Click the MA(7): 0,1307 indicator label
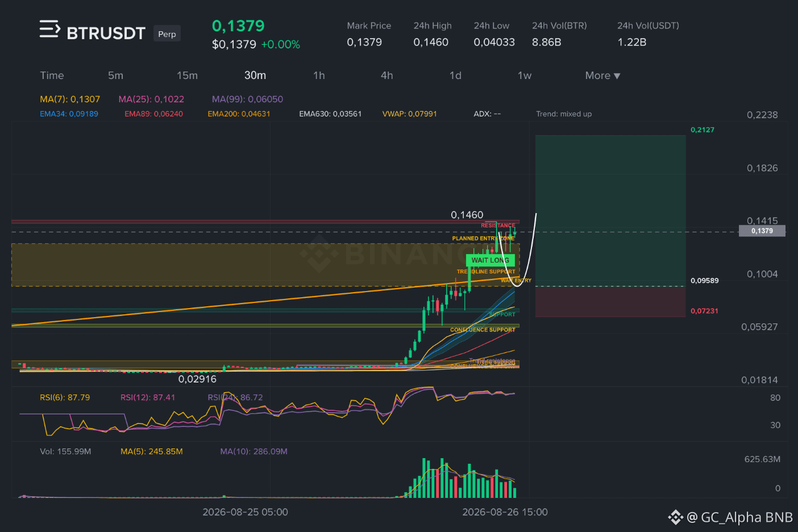The image size is (798, 532). coord(70,99)
